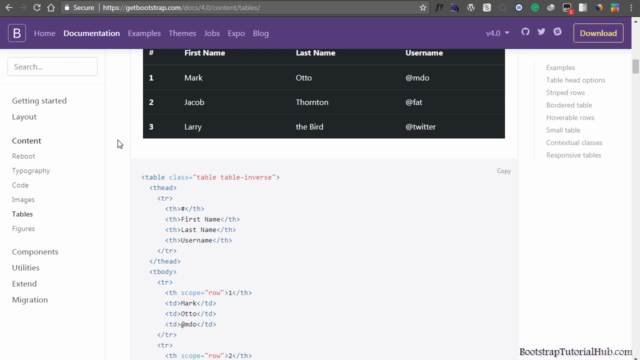640x360 pixels.
Task: Click the orange-blue globe extension icon
Action: click(x=599, y=7)
